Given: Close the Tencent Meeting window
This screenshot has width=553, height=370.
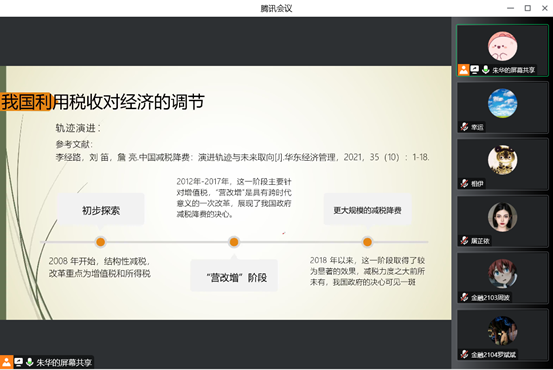Looking at the screenshot, I should click(545, 8).
